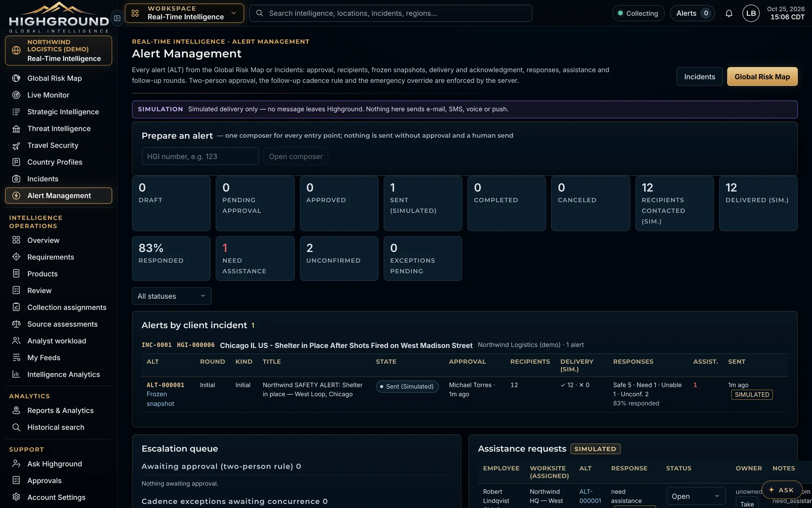Click the Need Assistance stat card
This screenshot has height=508, width=812.
(255, 258)
